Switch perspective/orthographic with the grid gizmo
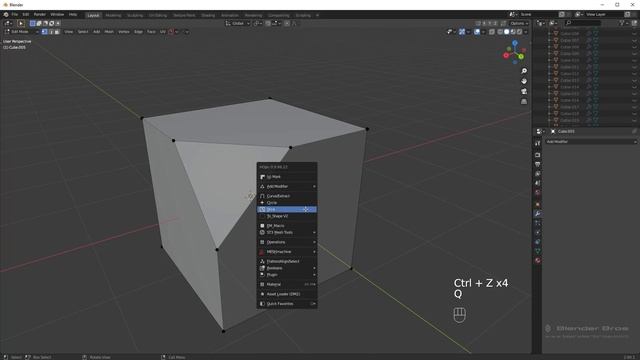The image size is (640, 360). tap(524, 102)
